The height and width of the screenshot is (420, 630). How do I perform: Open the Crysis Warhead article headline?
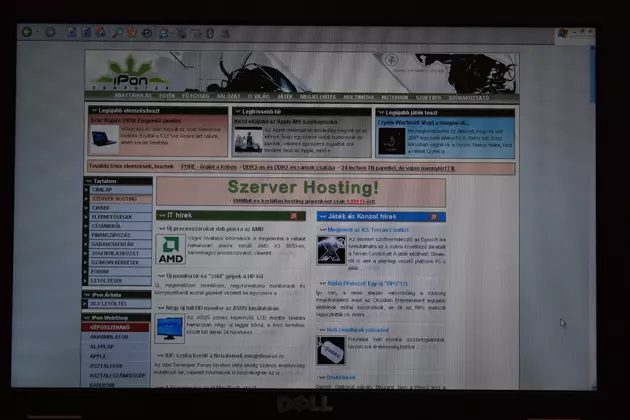pos(423,123)
